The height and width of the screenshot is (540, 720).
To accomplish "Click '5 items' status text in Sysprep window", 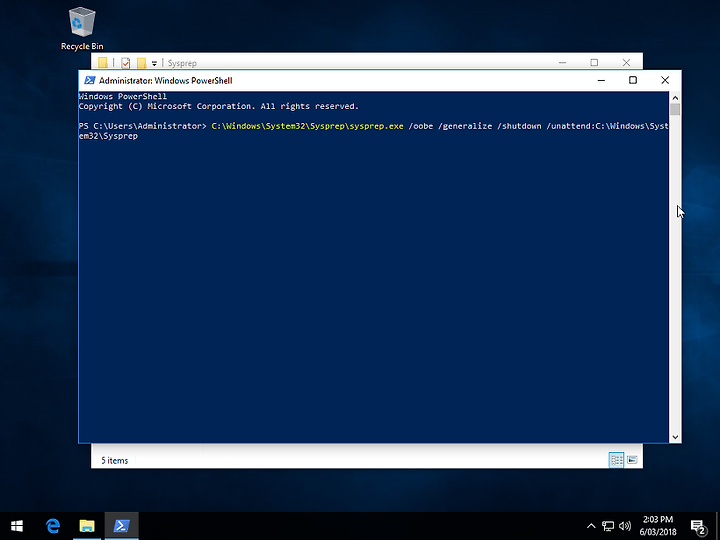I will [x=114, y=460].
